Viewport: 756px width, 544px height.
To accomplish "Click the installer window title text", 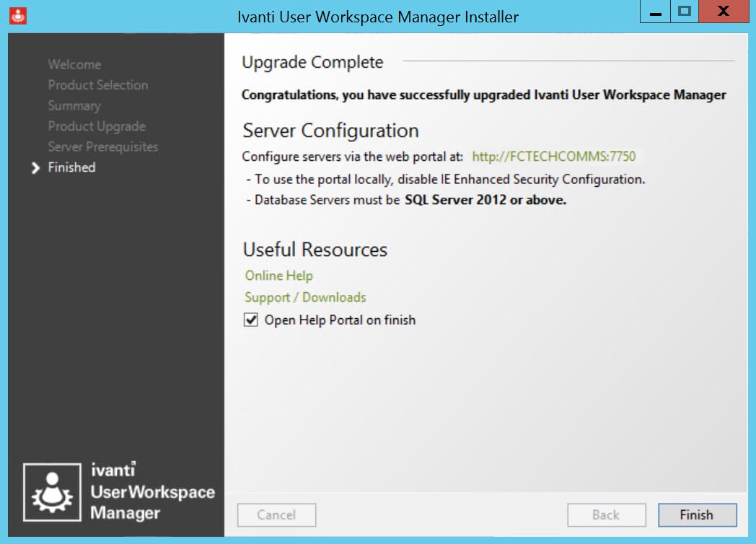I will pos(378,16).
